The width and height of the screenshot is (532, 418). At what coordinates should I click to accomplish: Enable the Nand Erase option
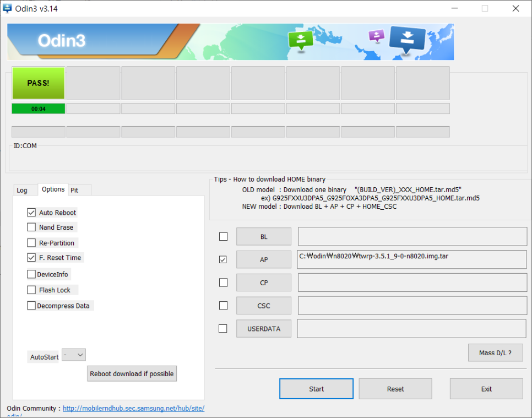pos(31,227)
